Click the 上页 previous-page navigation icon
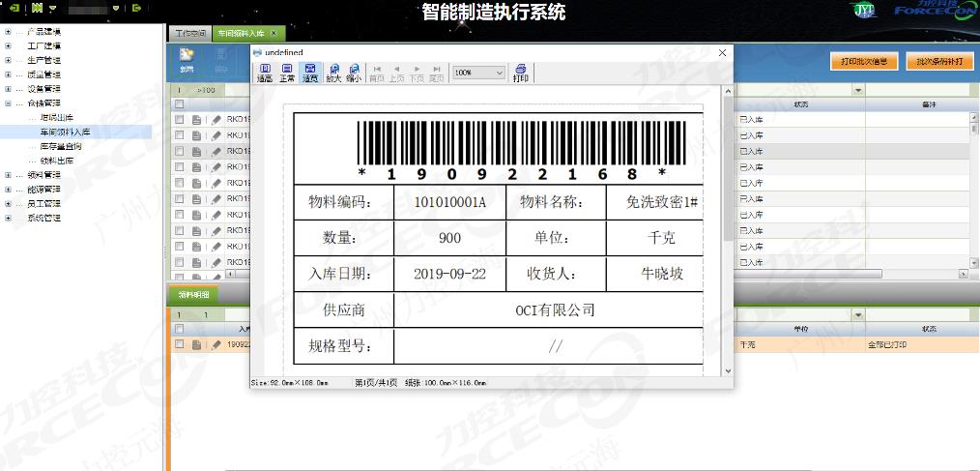 coord(396,73)
